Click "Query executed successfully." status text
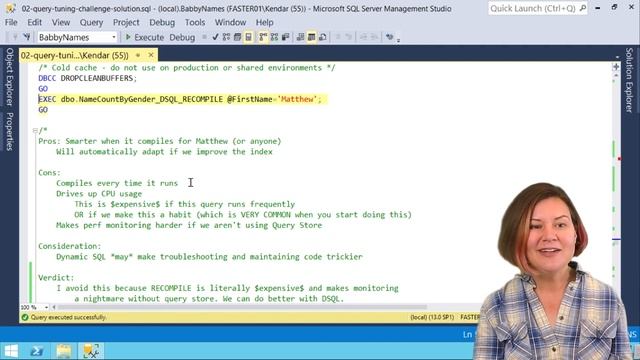 [69, 317]
